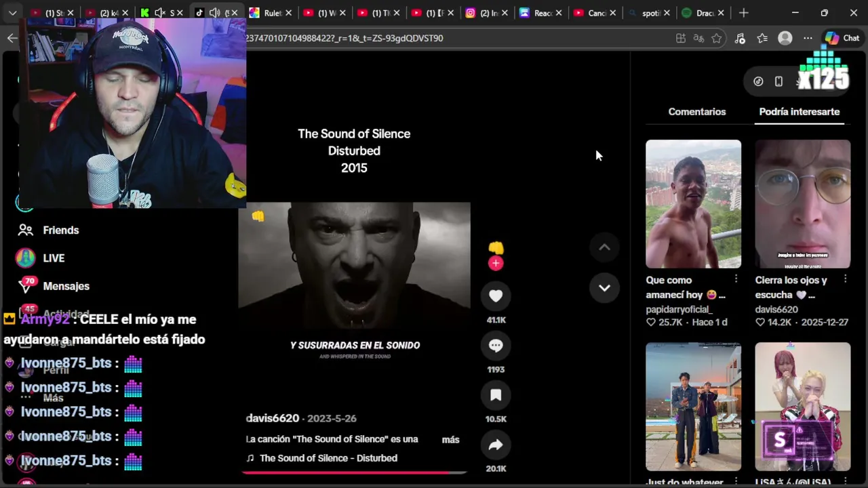The height and width of the screenshot is (488, 868).
Task: Select the Podría interesarte tab
Action: coord(800,112)
